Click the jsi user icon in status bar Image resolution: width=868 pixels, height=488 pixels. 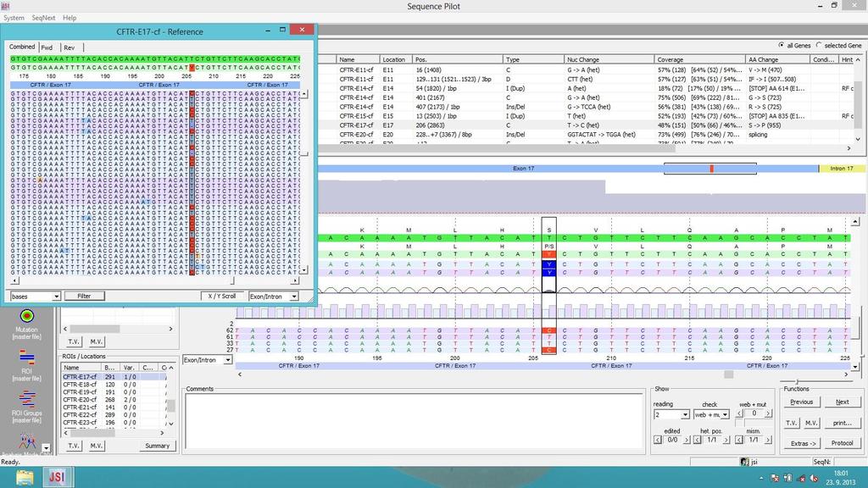coord(744,462)
